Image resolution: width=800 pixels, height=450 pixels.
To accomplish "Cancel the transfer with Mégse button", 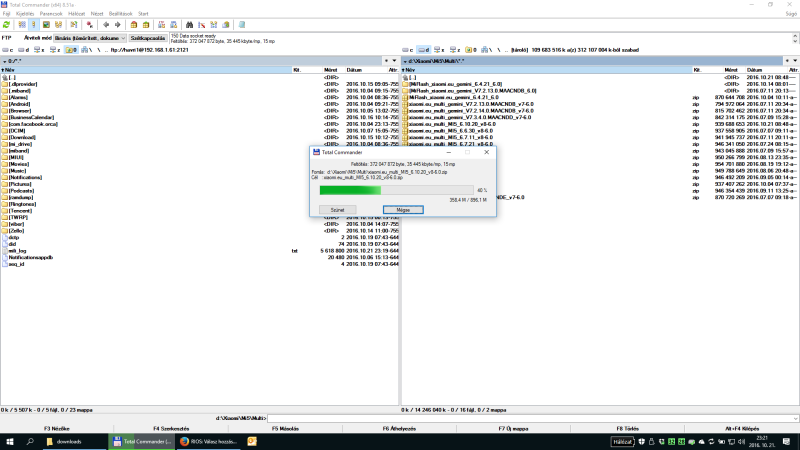I will (403, 210).
